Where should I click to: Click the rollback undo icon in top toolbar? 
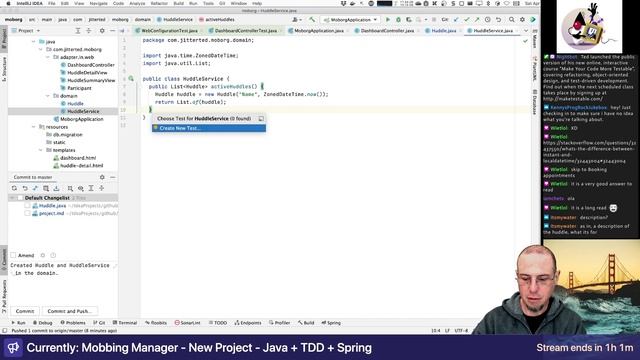(x=498, y=20)
